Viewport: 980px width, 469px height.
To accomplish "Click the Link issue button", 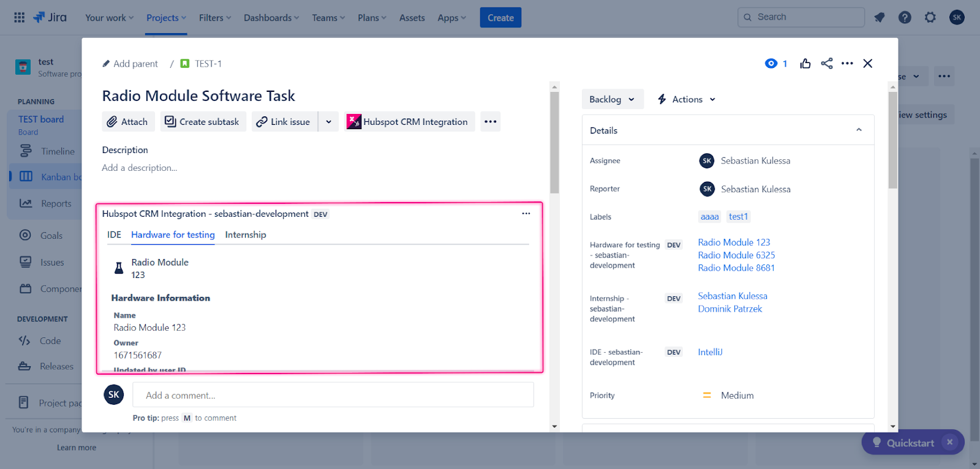I will coord(284,122).
